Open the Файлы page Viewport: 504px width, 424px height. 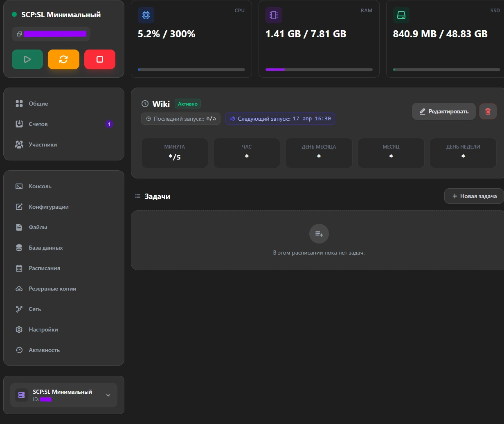pos(64,227)
